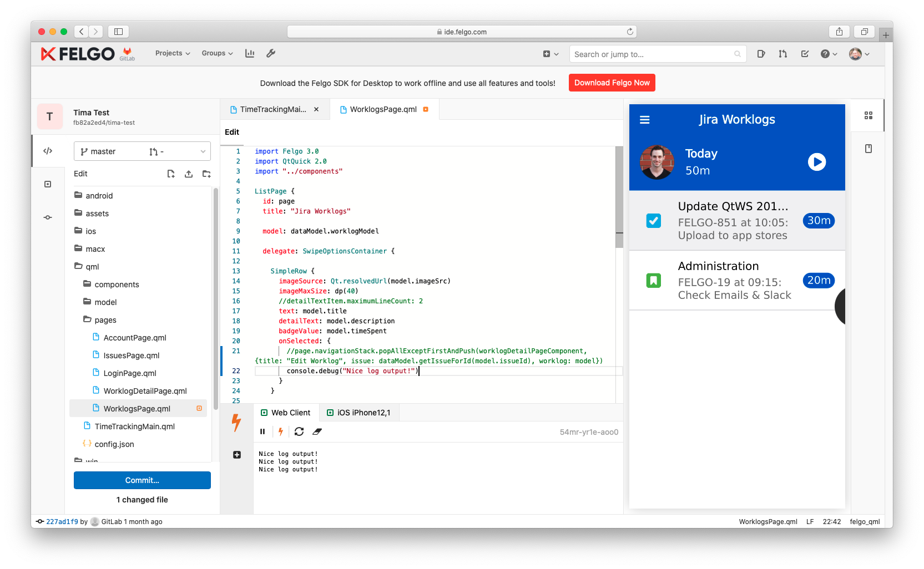Click the analytics chart icon in the navbar
The width and height of the screenshot is (924, 569).
[x=250, y=53]
